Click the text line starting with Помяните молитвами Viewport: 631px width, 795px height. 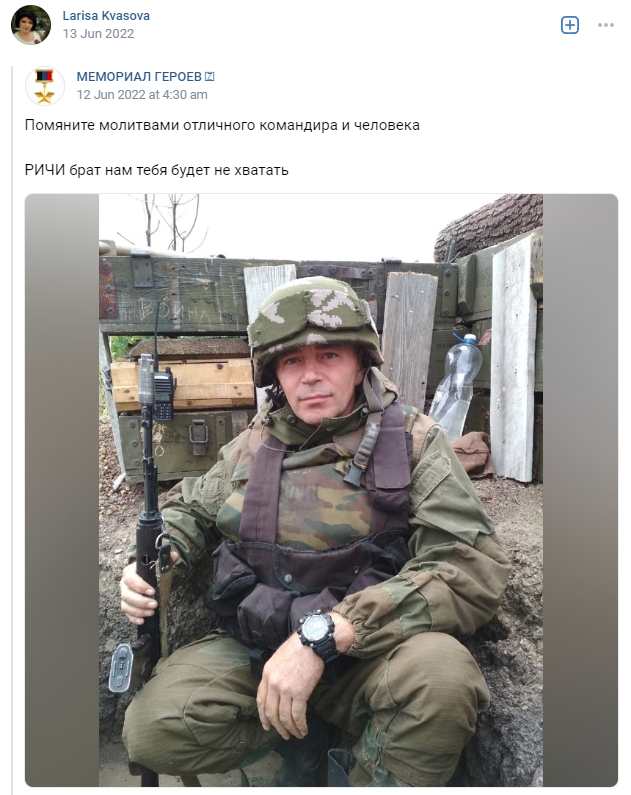pyautogui.click(x=222, y=125)
